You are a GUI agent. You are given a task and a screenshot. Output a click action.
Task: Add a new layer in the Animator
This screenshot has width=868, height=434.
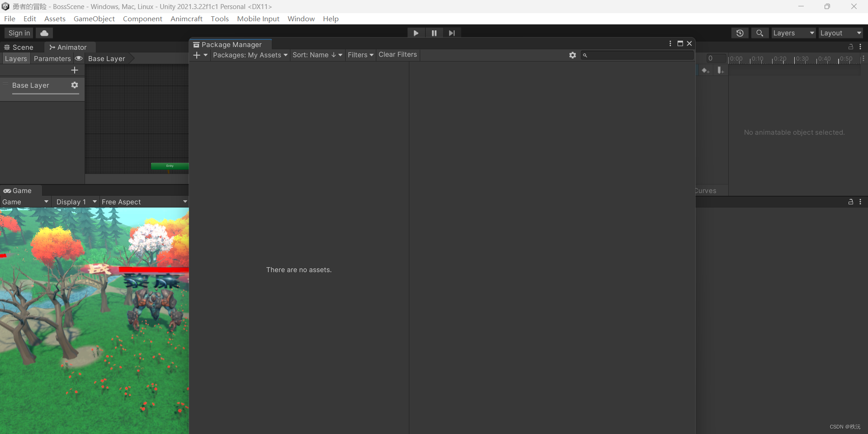75,70
